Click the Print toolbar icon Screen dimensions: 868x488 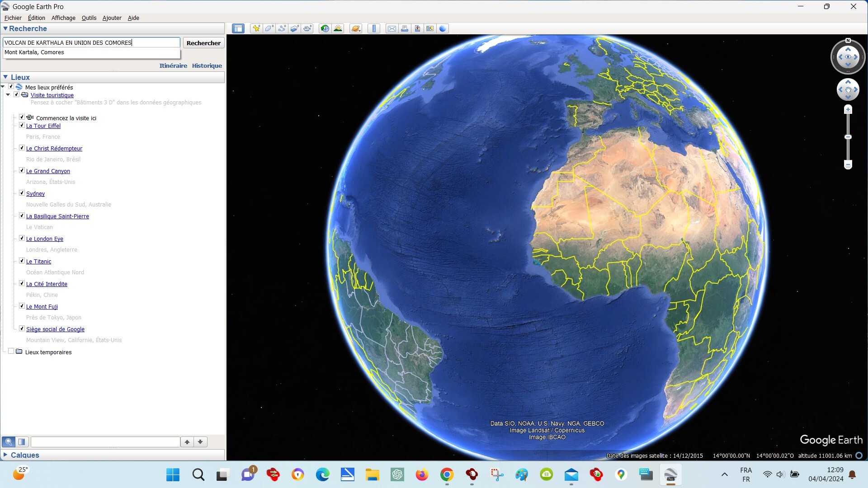(x=405, y=28)
